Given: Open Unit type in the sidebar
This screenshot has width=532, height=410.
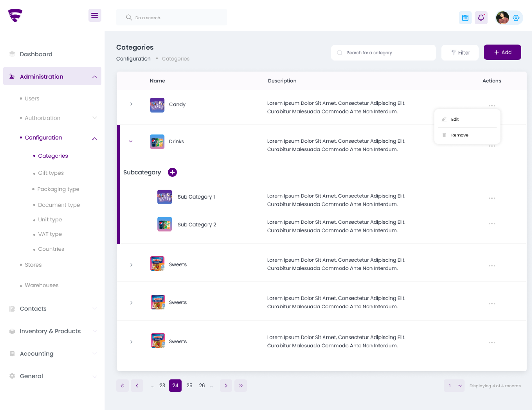Looking at the screenshot, I should (50, 220).
